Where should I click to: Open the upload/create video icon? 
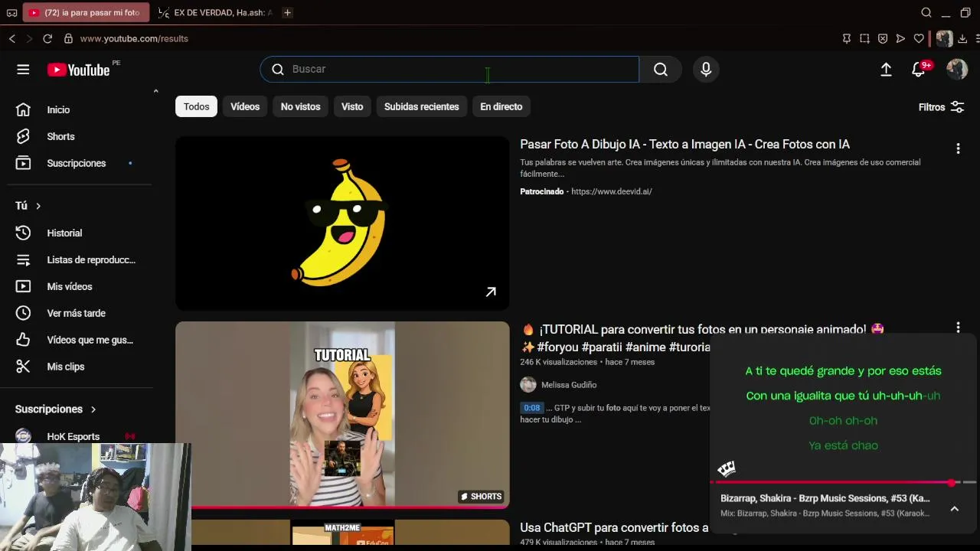coord(886,70)
